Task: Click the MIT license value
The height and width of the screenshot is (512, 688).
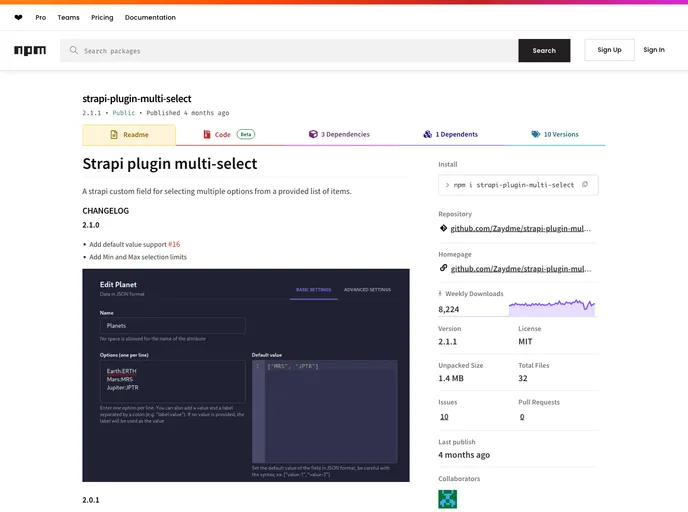Action: pos(525,342)
